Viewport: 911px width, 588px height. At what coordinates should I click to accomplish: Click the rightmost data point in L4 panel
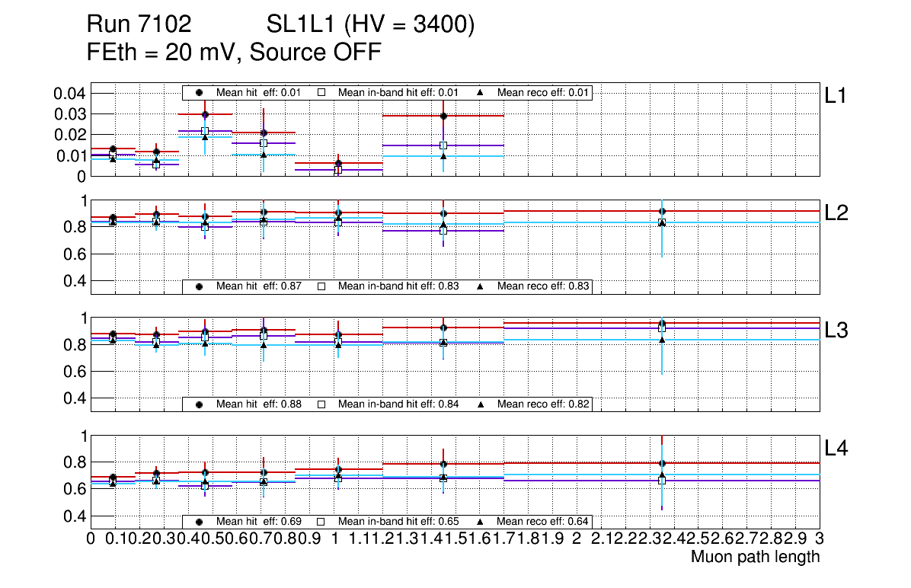[662, 463]
